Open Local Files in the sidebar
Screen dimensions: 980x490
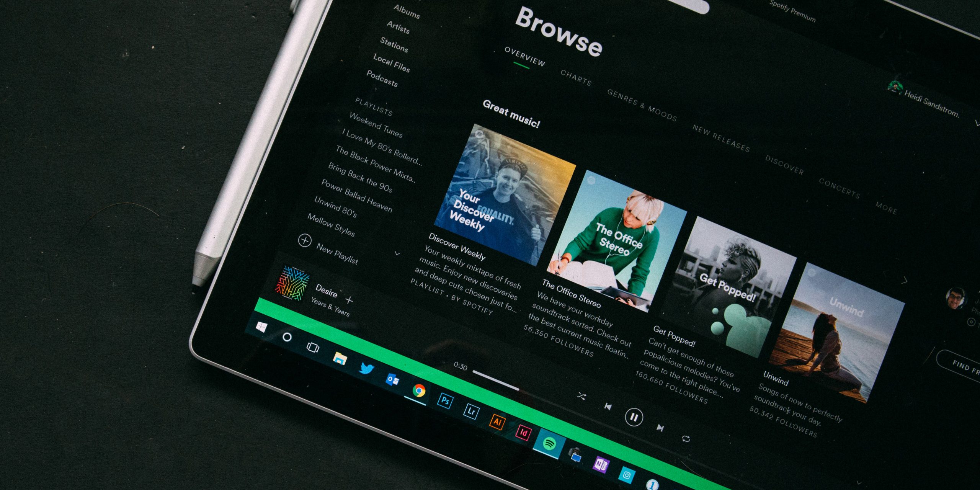tap(391, 63)
